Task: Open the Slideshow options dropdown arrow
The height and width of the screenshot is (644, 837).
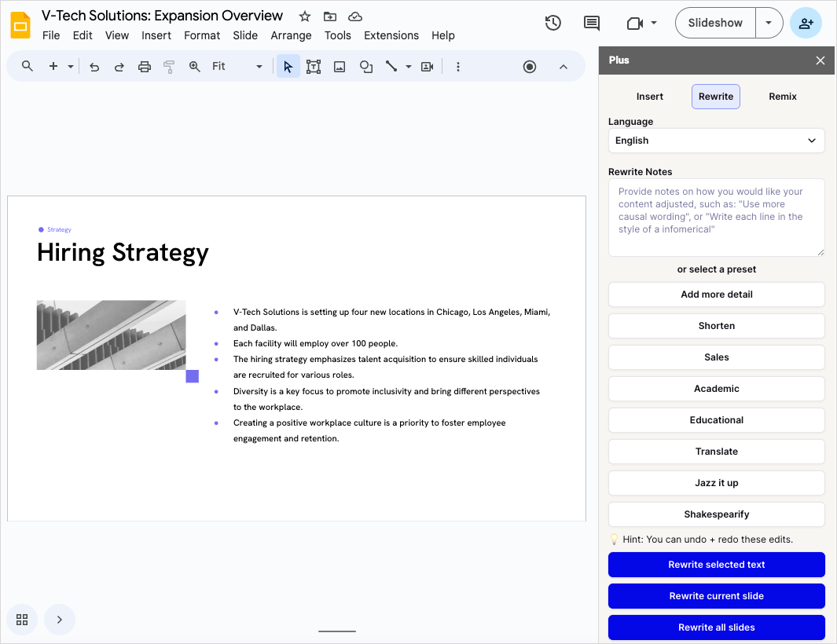Action: click(769, 23)
